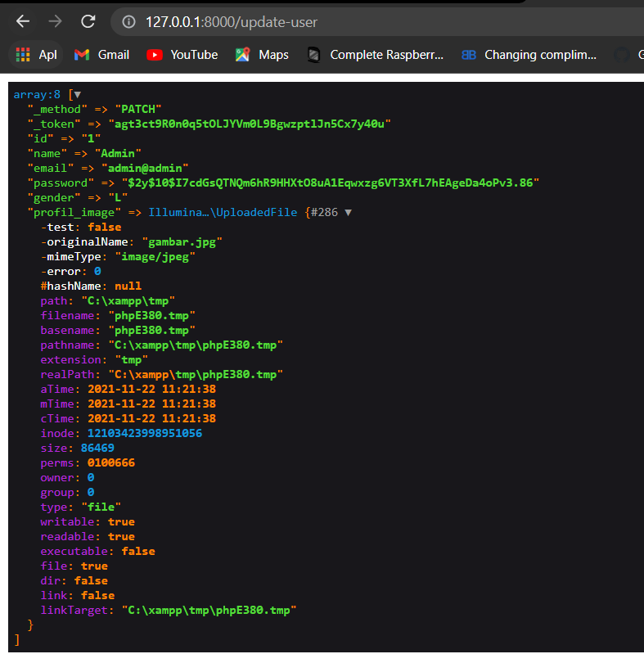Select path value "C:\xampp\tmp"
Viewport: 644px width, 654px height.
coord(128,300)
